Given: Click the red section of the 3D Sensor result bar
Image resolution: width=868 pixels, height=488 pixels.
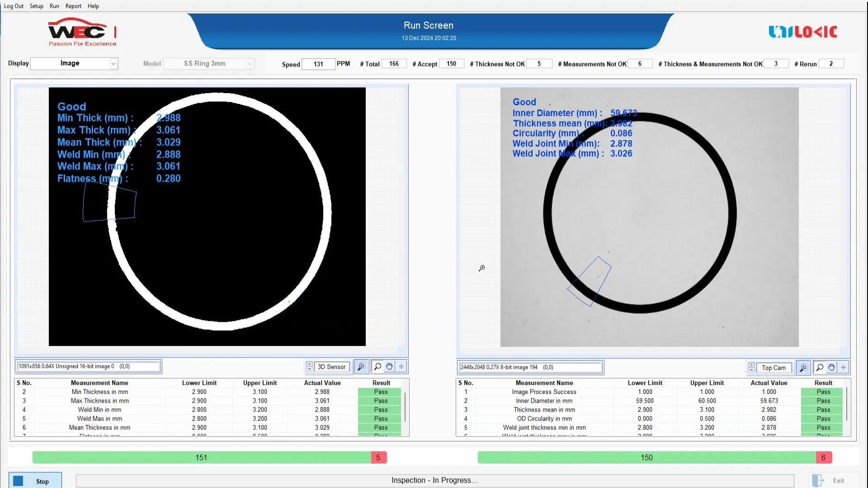Looking at the screenshot, I should coord(378,458).
